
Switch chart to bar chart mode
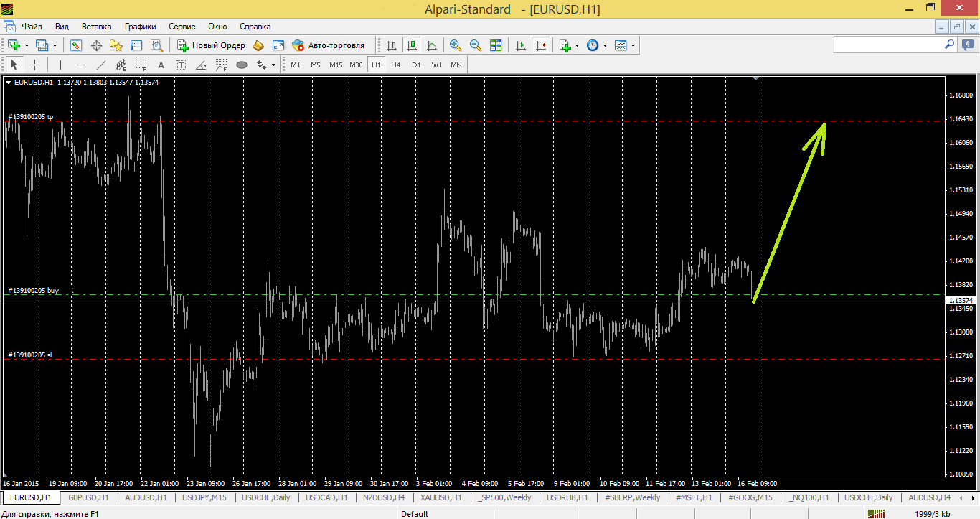click(x=392, y=45)
